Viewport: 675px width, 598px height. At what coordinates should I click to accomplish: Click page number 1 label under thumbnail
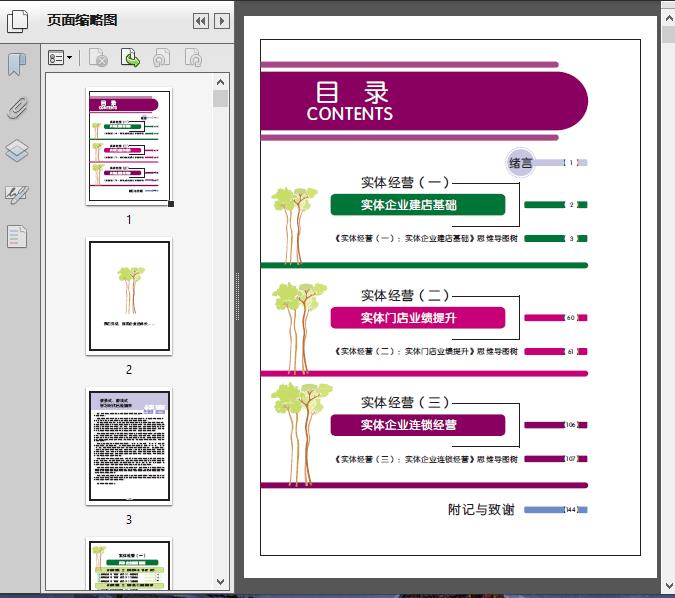[129, 220]
